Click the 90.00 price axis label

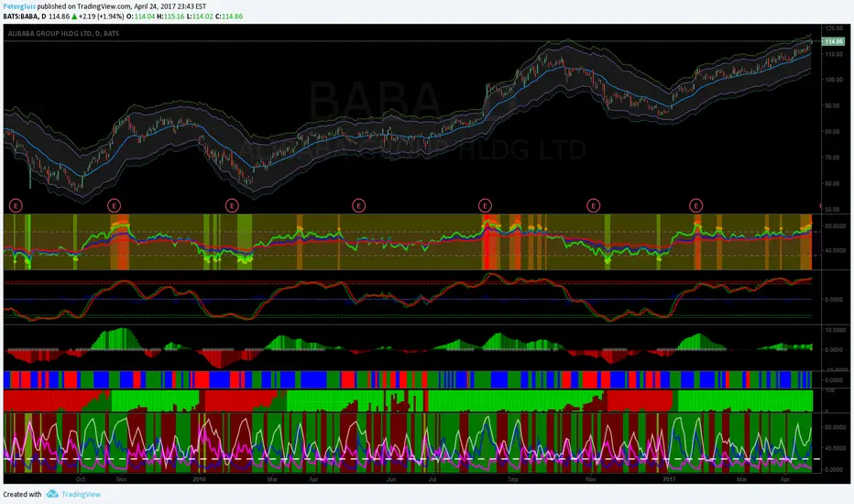832,105
